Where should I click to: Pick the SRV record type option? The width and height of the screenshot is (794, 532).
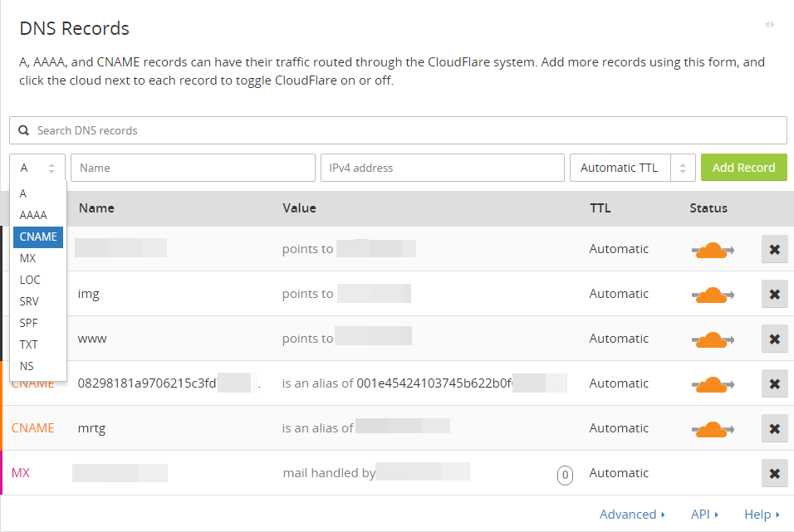point(29,301)
